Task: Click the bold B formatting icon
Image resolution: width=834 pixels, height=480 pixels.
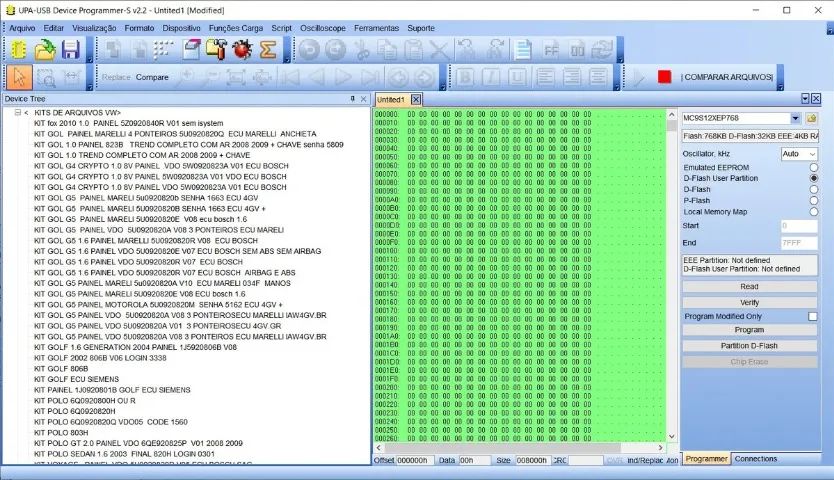Action: tap(464, 77)
